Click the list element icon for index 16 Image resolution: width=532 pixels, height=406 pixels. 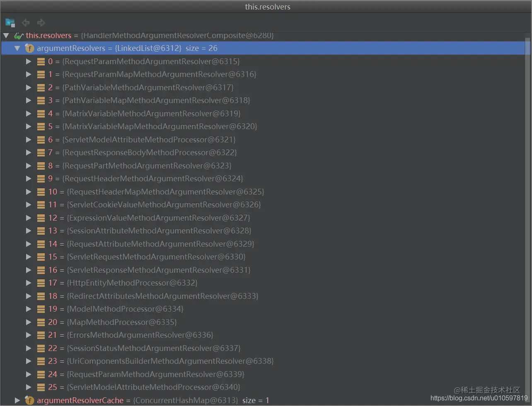pos(41,270)
